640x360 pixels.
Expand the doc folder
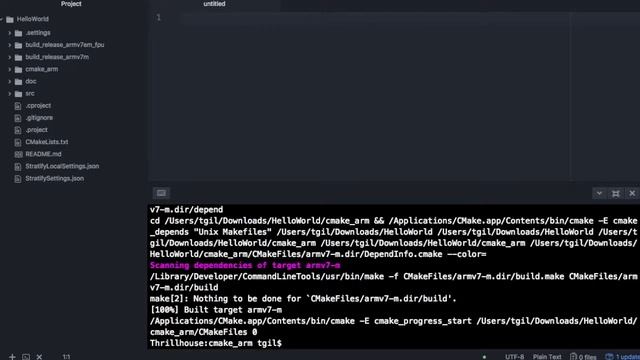click(9, 82)
